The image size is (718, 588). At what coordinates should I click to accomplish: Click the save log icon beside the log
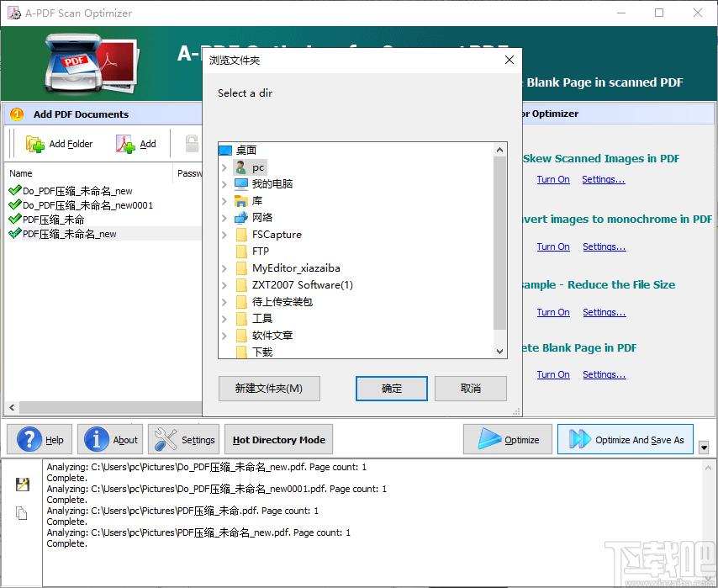point(22,485)
